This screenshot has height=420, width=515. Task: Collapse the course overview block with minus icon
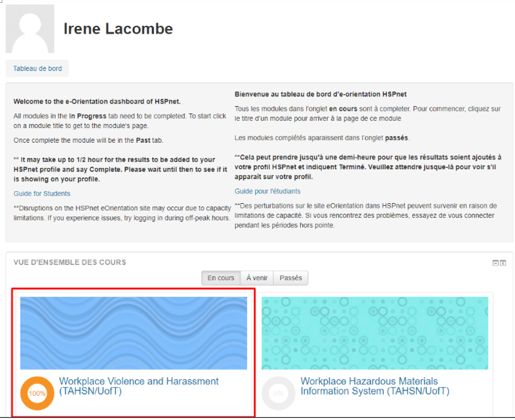[x=495, y=263]
